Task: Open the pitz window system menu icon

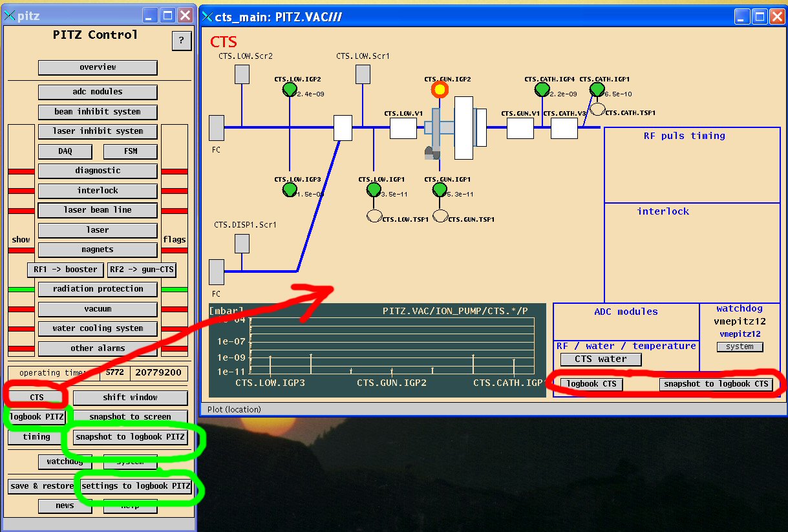Action: coord(9,16)
